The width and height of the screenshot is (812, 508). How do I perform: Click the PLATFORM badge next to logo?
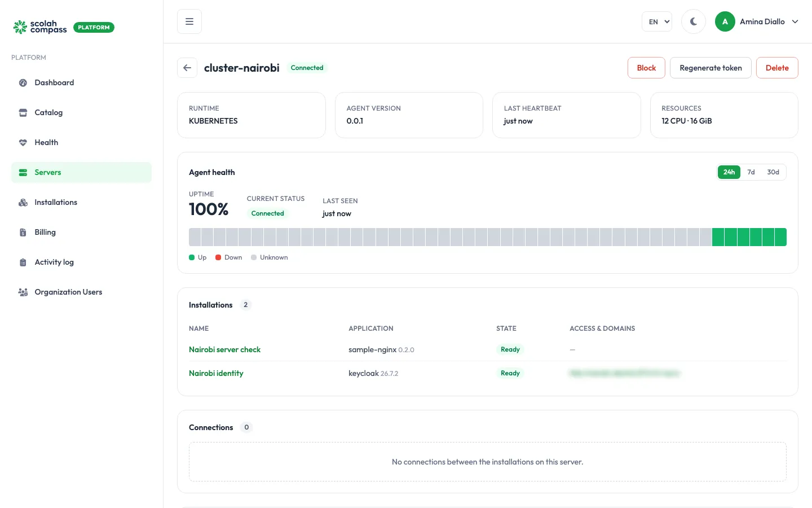pos(94,27)
